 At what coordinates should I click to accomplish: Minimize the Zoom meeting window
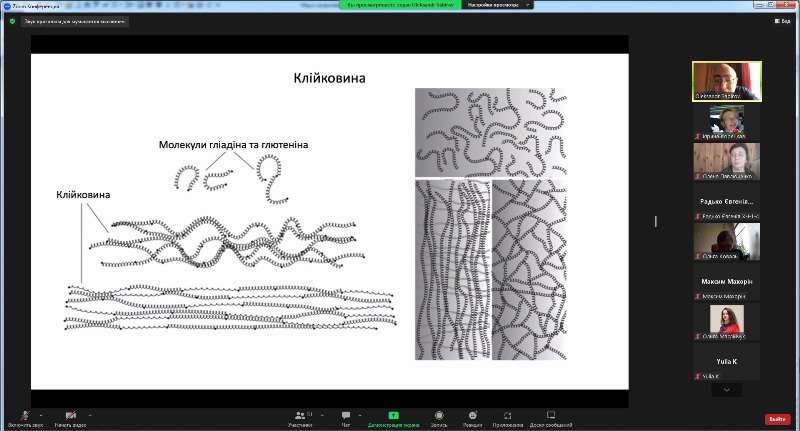tap(761, 5)
